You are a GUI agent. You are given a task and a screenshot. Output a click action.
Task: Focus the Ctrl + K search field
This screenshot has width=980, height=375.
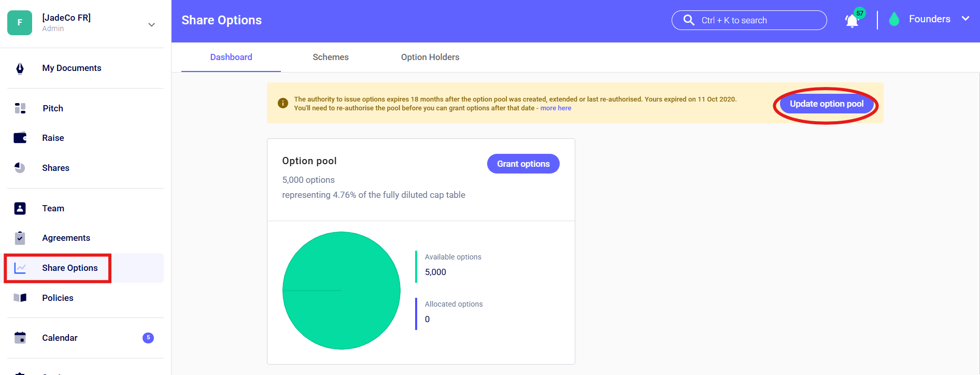pos(749,20)
